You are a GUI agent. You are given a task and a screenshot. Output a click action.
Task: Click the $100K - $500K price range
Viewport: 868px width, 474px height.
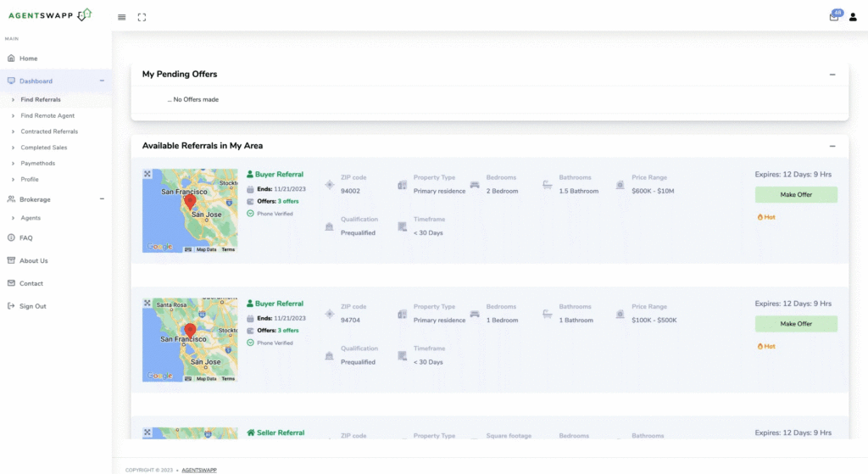[654, 320]
